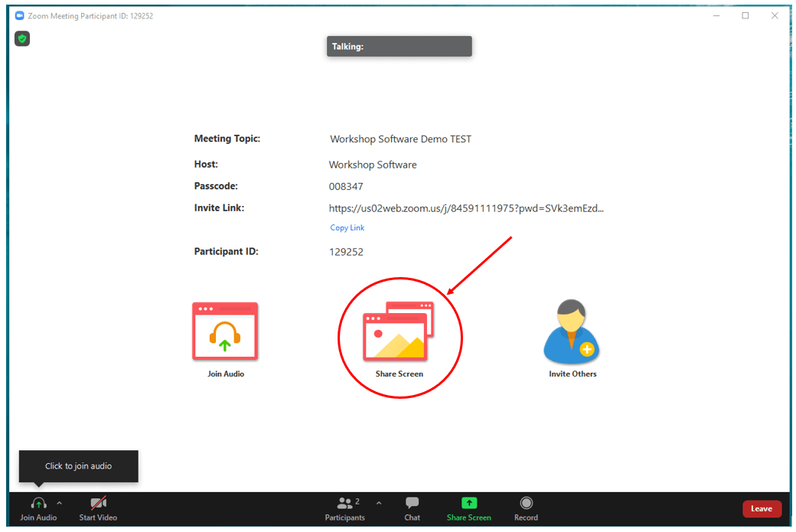This screenshot has height=532, width=796.
Task: Click the large Join Audio headphone icon
Action: click(x=225, y=331)
